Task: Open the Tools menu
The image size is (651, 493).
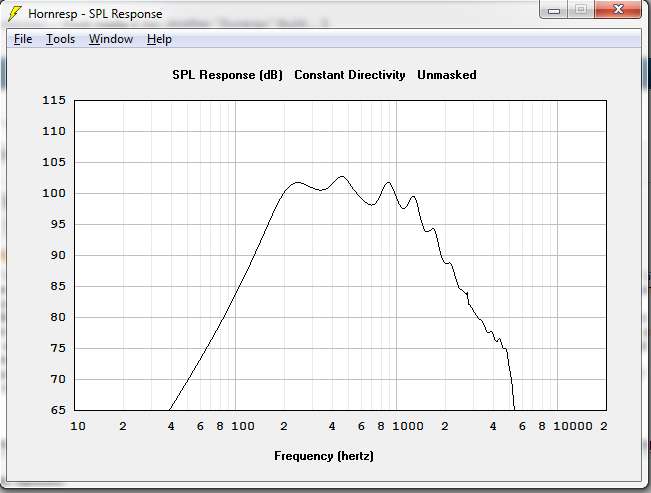Action: click(x=60, y=39)
